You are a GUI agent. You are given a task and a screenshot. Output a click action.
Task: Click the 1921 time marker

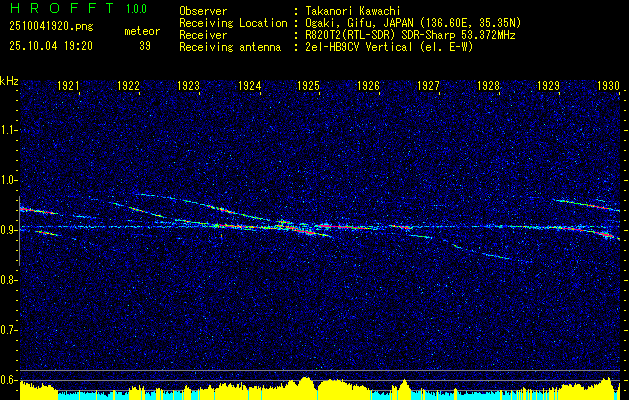(x=68, y=85)
